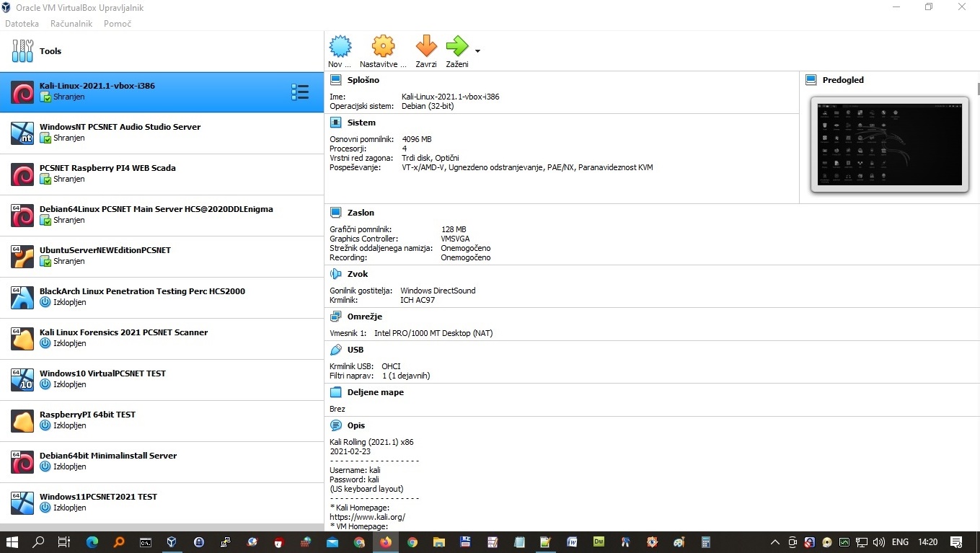This screenshot has height=553, width=980.
Task: Open Nastavitve settings gear icon
Action: click(383, 47)
